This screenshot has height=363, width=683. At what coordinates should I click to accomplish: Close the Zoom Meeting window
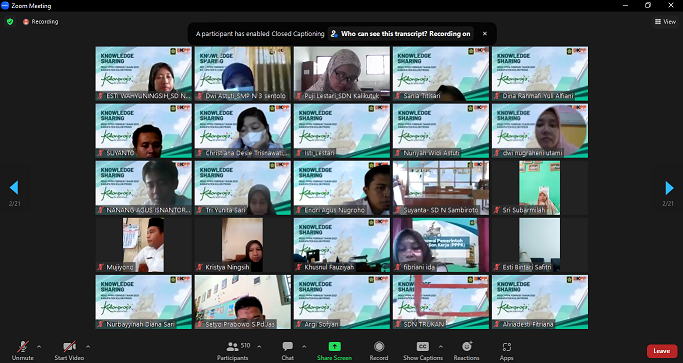coord(671,5)
